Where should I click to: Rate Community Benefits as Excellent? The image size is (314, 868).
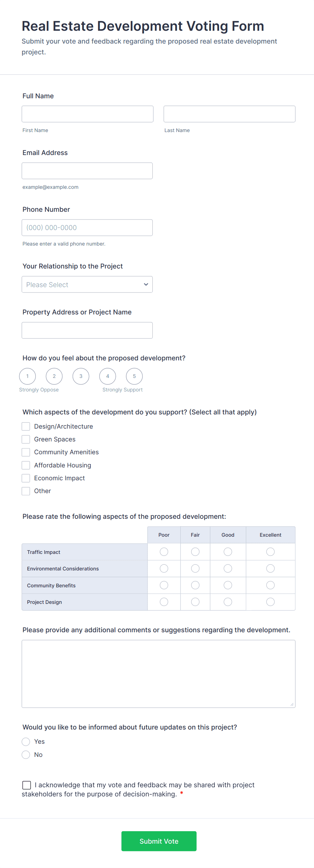pyautogui.click(x=270, y=585)
